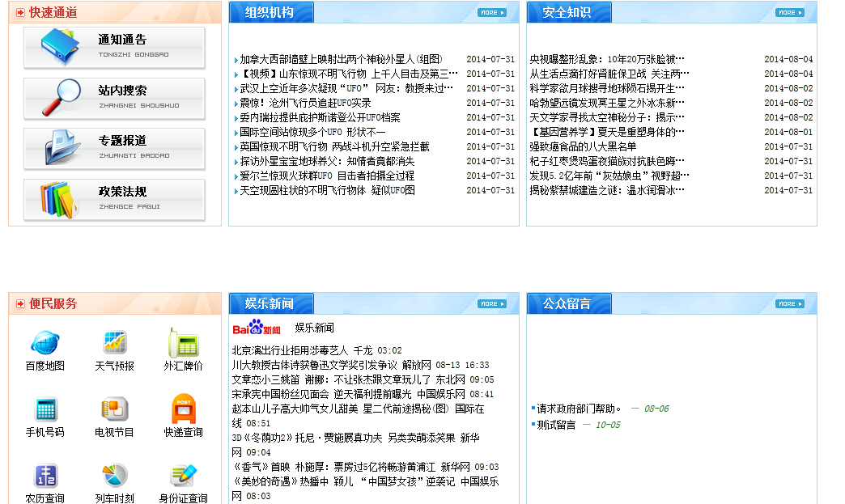Open MORE in the 安全知识 panel
This screenshot has height=504, width=845.
click(x=791, y=11)
